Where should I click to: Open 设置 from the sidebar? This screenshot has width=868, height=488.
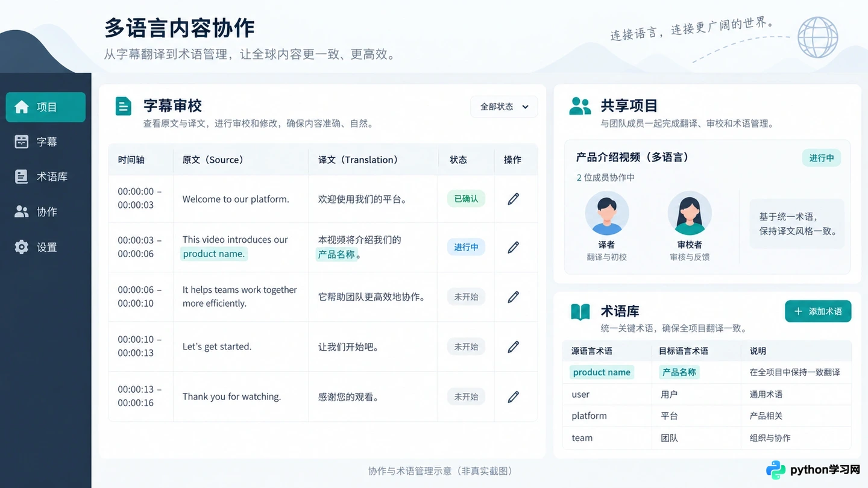[x=46, y=247]
